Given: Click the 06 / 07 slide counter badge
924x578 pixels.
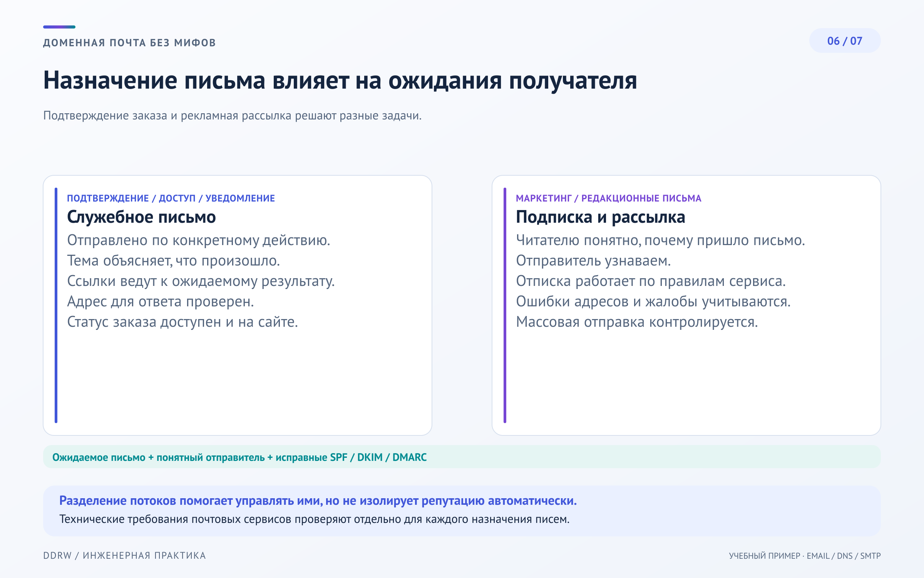Looking at the screenshot, I should (x=845, y=41).
